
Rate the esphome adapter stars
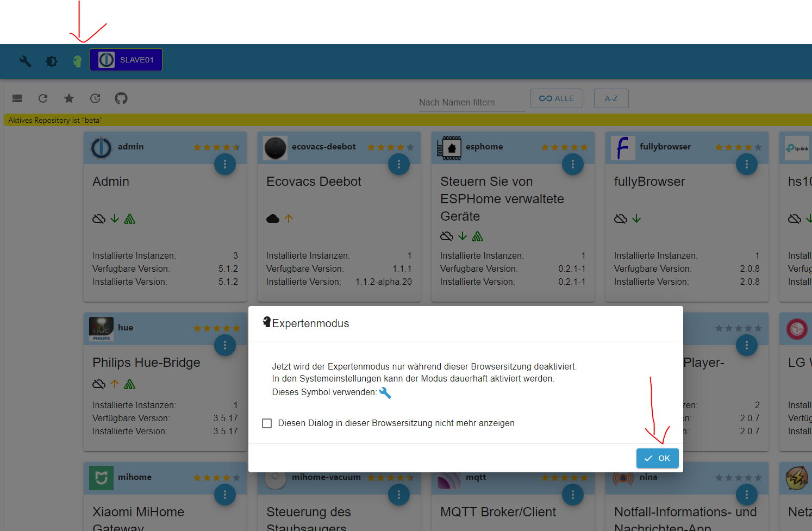[x=565, y=147]
